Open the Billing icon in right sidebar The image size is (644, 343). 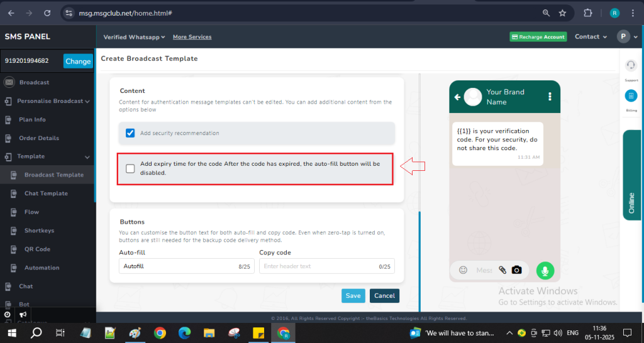(x=631, y=96)
